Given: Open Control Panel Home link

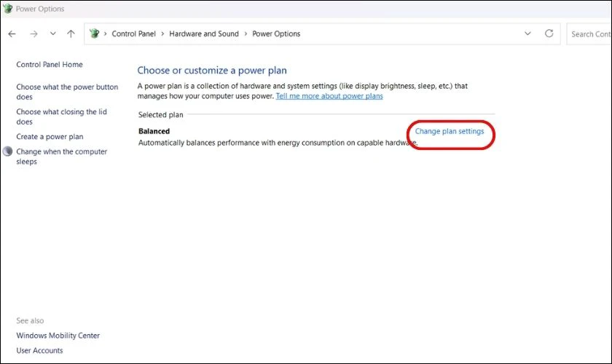Looking at the screenshot, I should pos(50,64).
